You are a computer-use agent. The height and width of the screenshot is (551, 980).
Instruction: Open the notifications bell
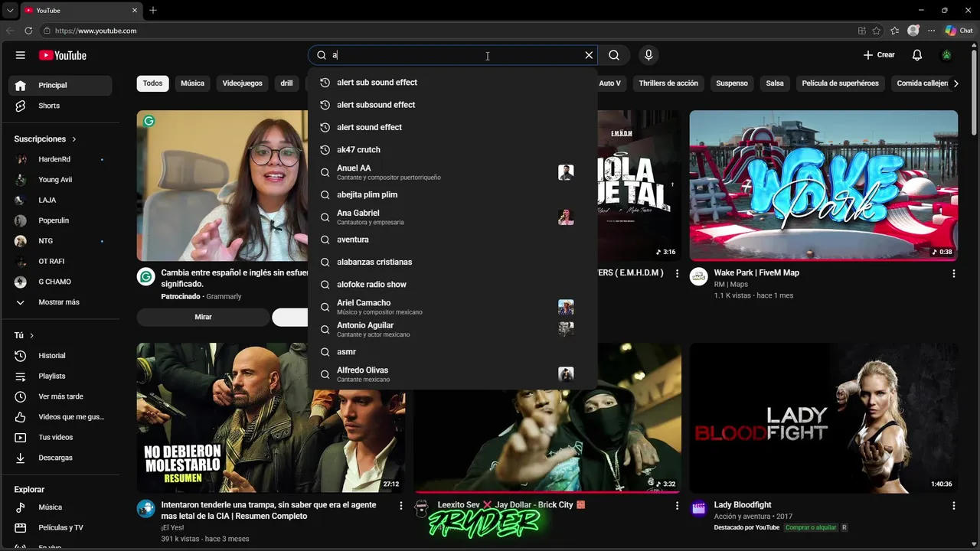pos(917,55)
